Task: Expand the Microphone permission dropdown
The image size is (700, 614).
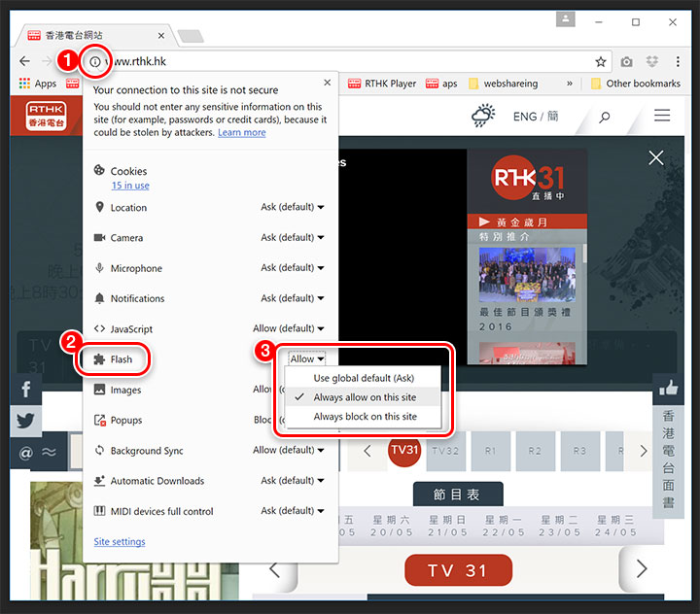Action: 293,268
